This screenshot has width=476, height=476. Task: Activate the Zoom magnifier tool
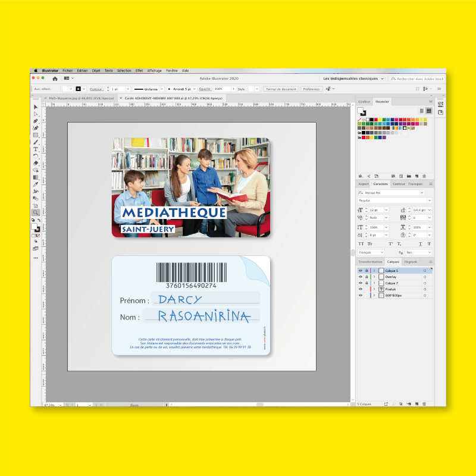click(36, 212)
